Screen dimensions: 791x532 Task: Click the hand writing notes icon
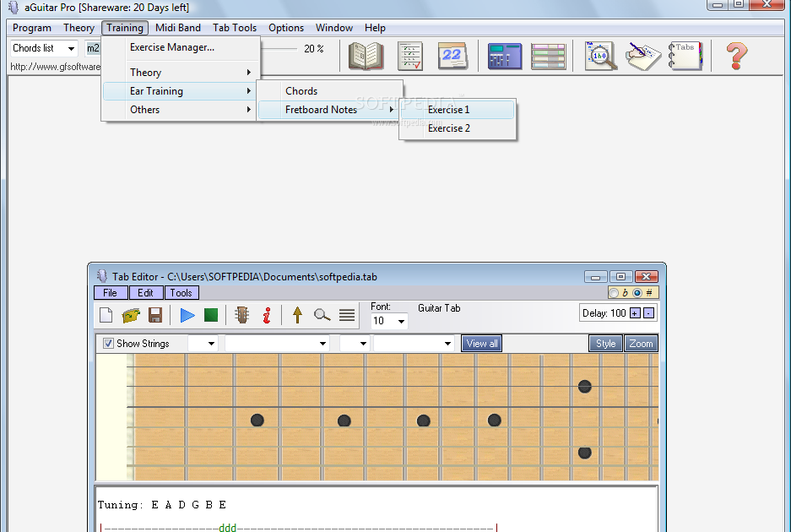643,56
